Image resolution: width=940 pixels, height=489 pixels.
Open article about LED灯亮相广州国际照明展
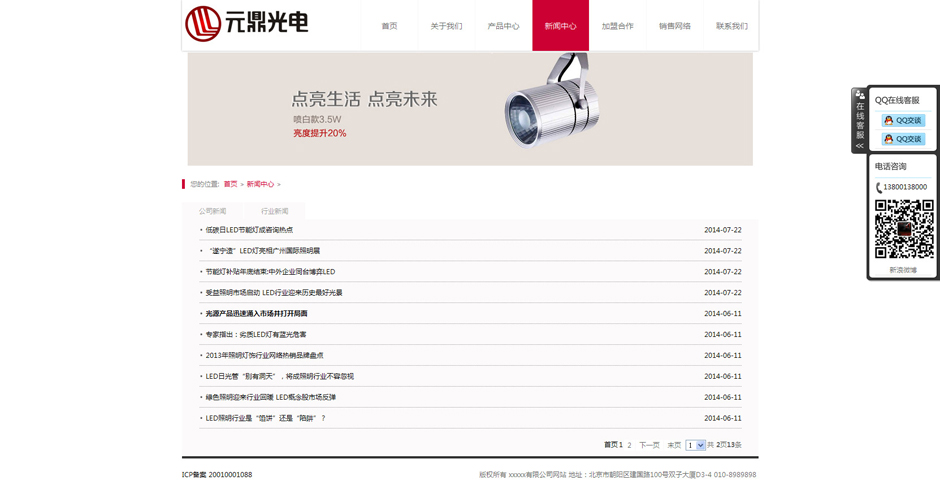pos(264,250)
